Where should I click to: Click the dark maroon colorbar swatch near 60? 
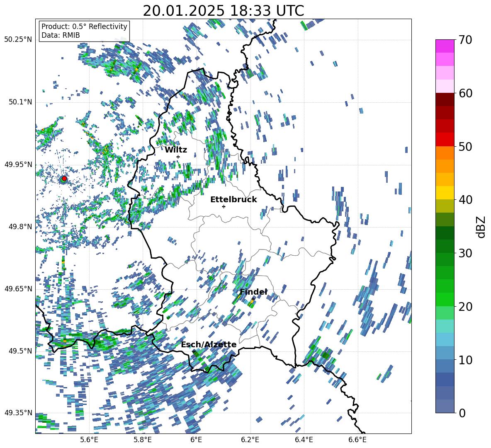pos(445,99)
